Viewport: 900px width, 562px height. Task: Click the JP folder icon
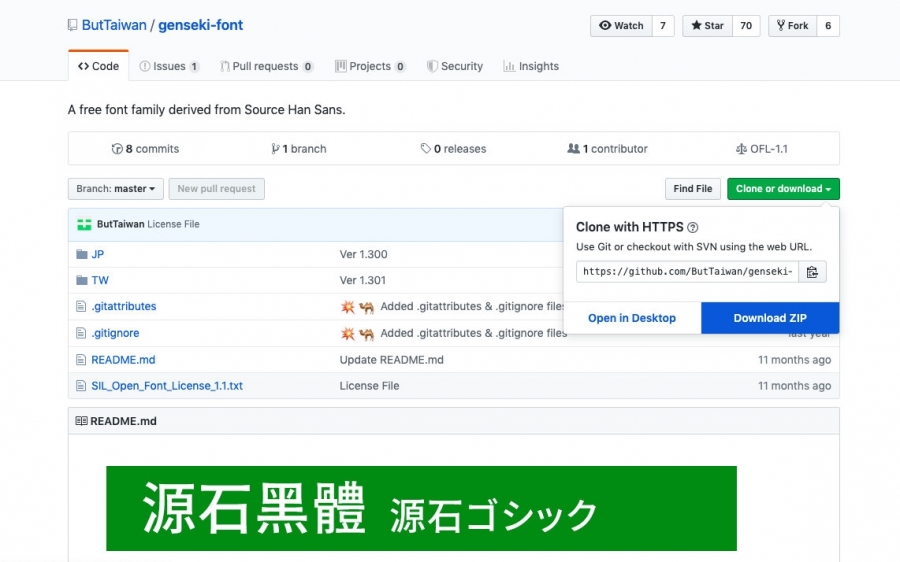point(82,254)
